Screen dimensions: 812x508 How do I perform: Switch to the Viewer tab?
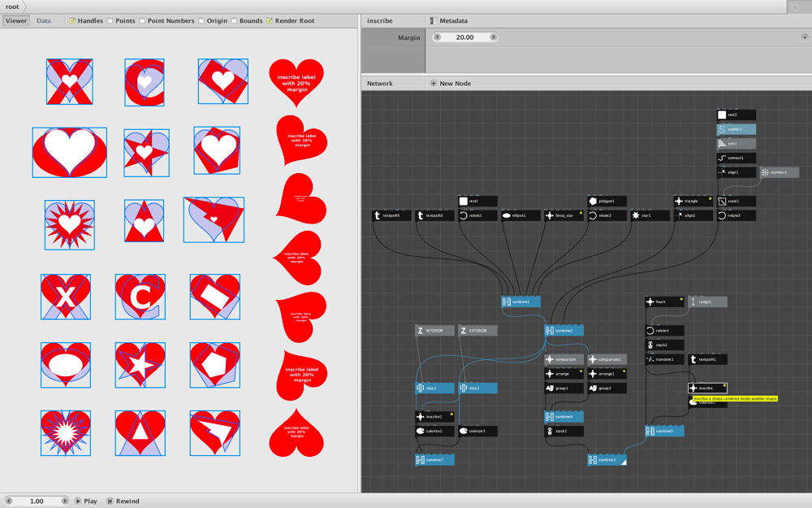(16, 21)
